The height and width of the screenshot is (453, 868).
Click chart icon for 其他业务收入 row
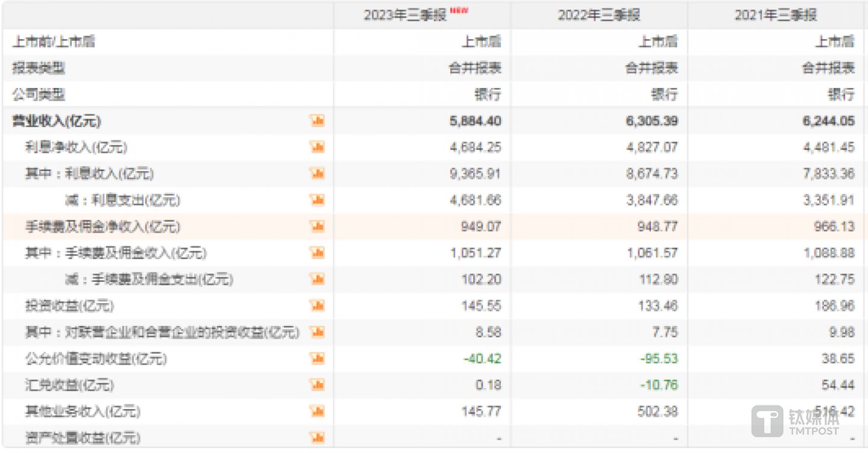[x=317, y=411]
